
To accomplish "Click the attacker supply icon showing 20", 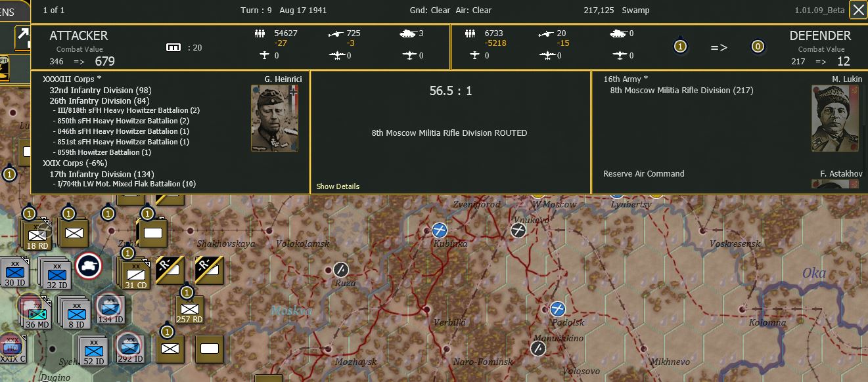I will click(x=174, y=47).
